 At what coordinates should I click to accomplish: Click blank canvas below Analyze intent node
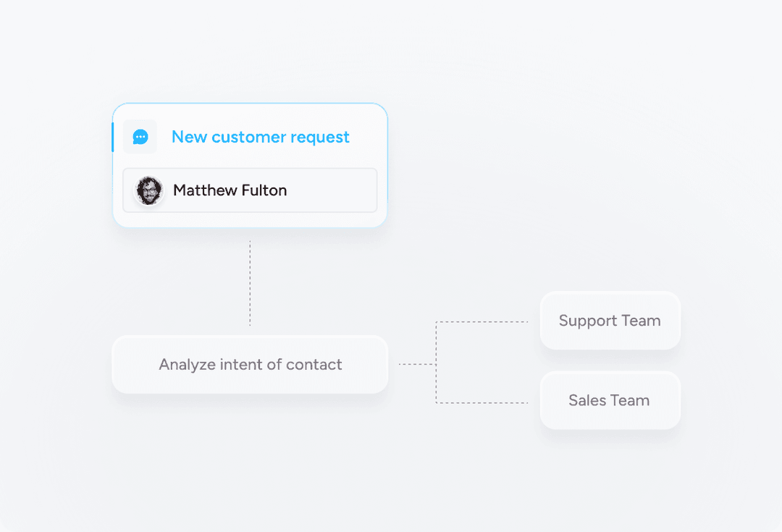250,449
